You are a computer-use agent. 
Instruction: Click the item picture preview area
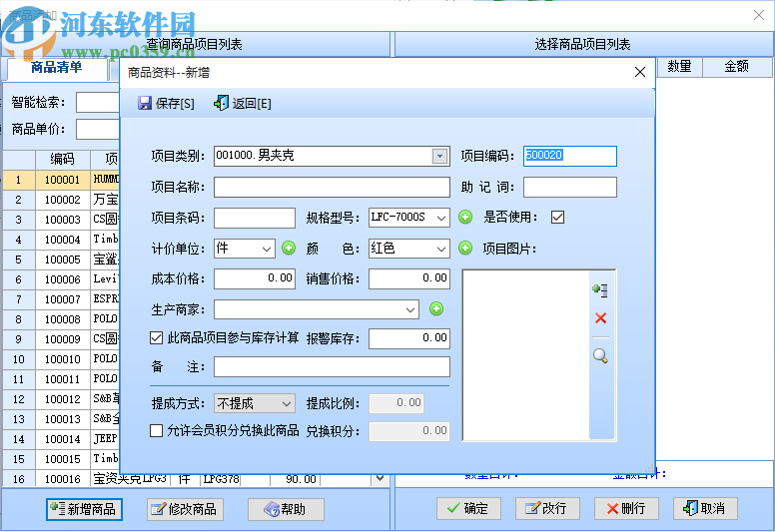point(526,354)
